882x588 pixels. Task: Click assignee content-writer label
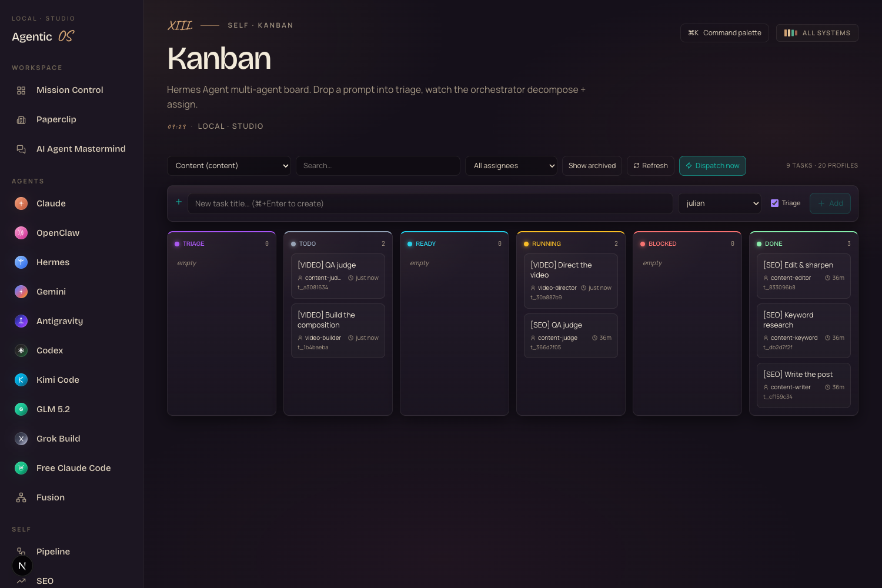coord(790,387)
